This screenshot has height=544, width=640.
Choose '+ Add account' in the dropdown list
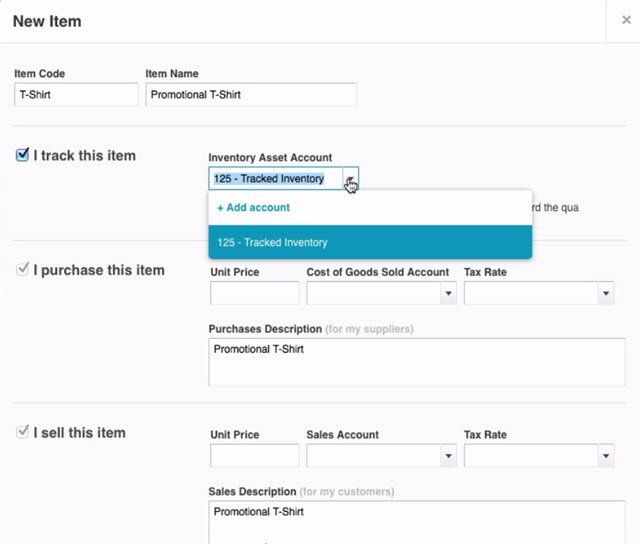[x=254, y=207]
